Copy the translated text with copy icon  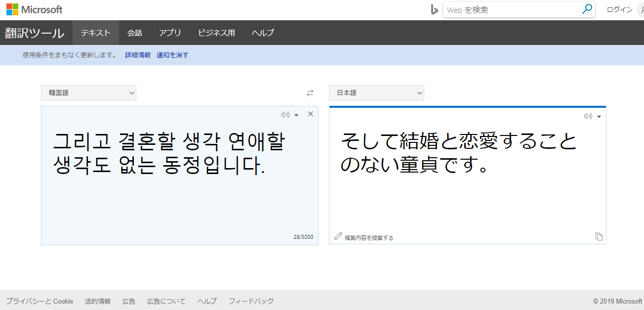(599, 237)
